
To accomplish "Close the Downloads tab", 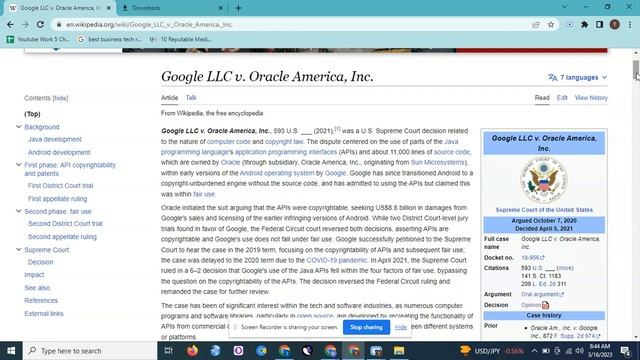I will (220, 8).
